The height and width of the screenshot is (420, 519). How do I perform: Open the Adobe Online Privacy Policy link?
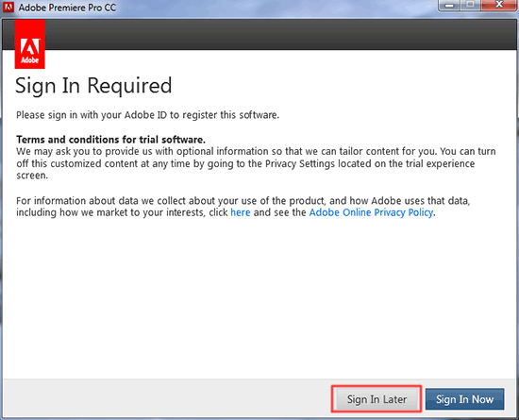[371, 212]
